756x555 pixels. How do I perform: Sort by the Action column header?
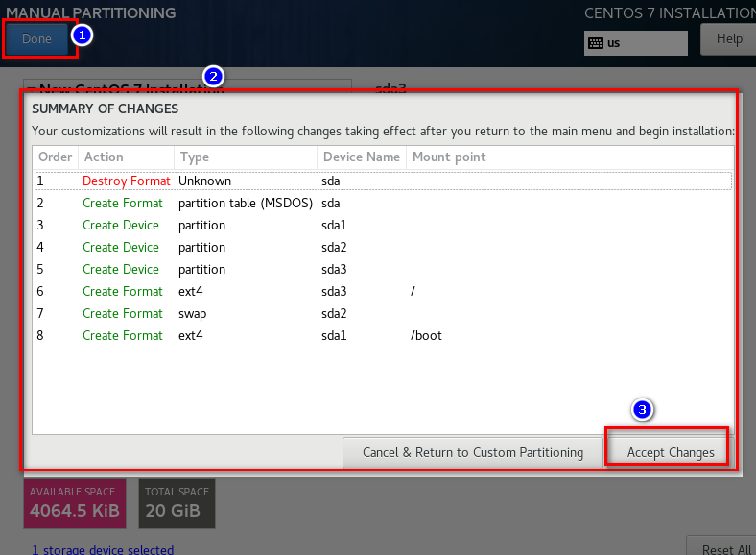pyautogui.click(x=126, y=157)
